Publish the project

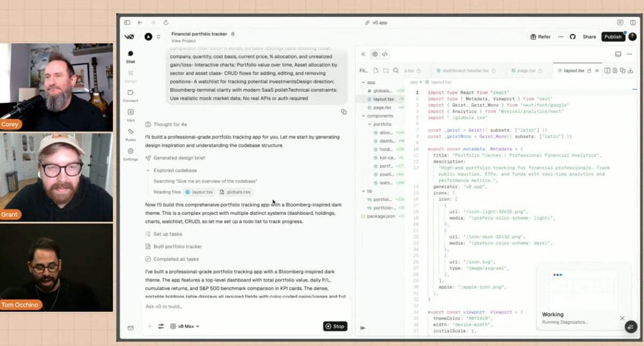(x=613, y=37)
